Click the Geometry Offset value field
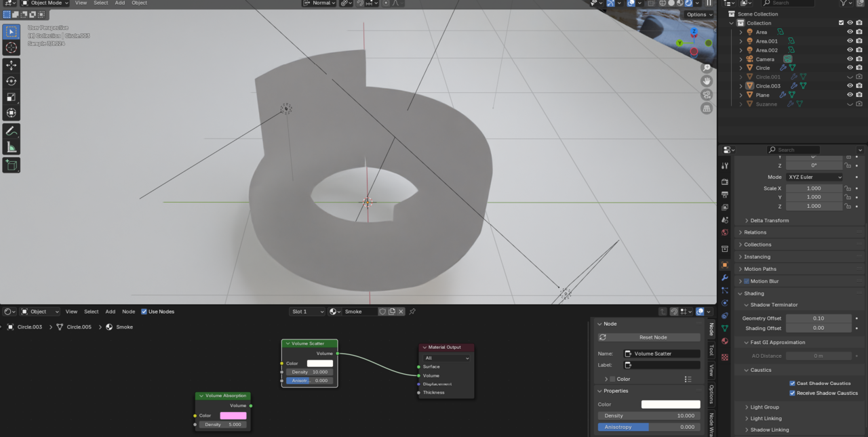The height and width of the screenshot is (437, 868). pos(818,318)
